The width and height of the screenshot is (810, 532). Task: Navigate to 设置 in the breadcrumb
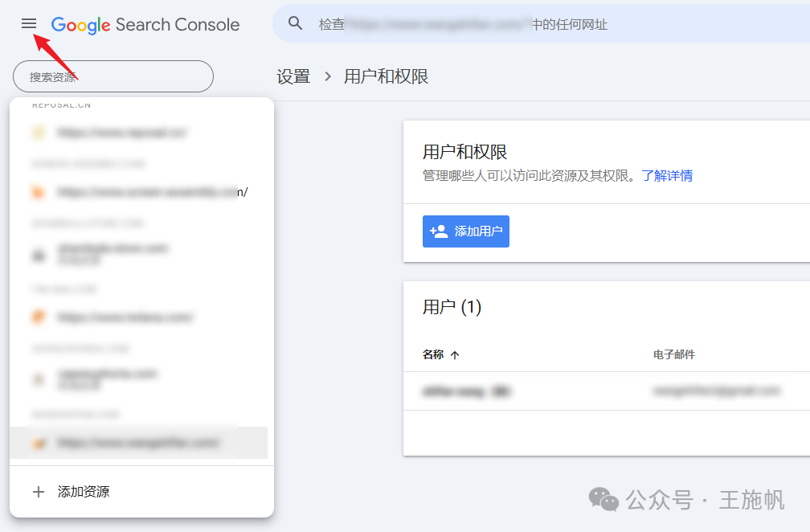point(292,76)
